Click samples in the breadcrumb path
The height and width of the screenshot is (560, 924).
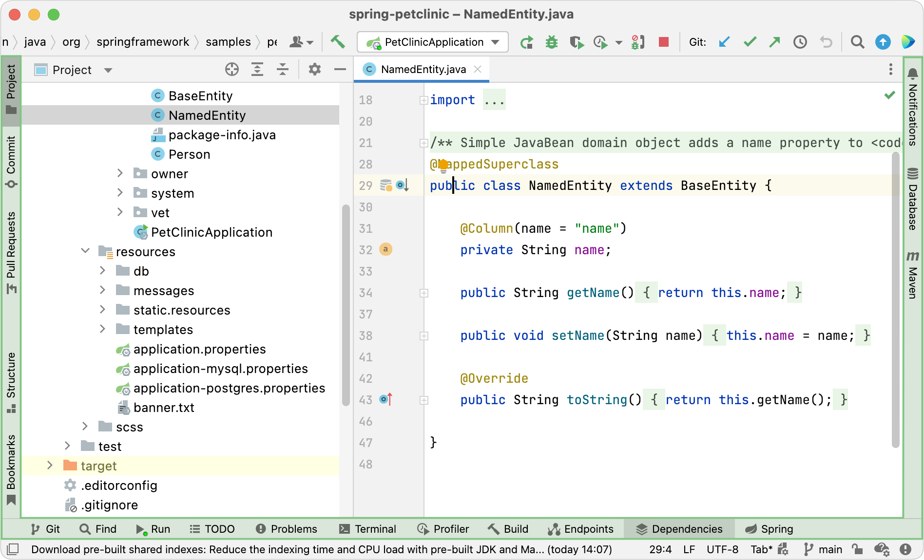pyautogui.click(x=228, y=42)
